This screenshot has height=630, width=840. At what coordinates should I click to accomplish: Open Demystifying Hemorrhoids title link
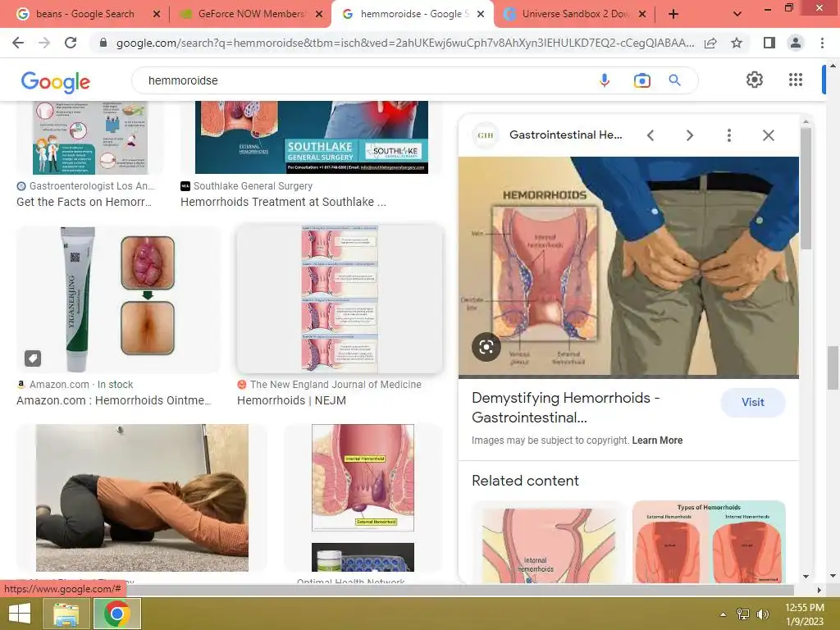coord(566,408)
